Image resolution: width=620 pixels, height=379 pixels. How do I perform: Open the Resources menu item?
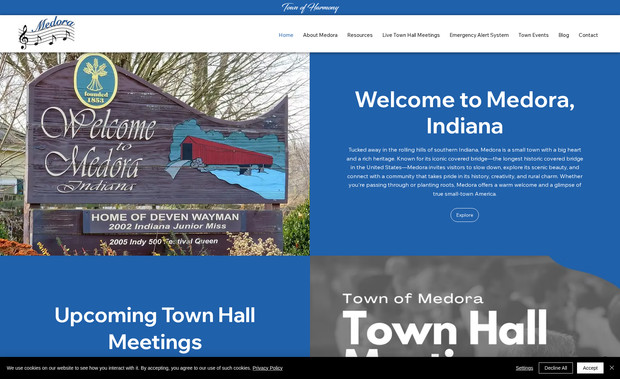[360, 35]
